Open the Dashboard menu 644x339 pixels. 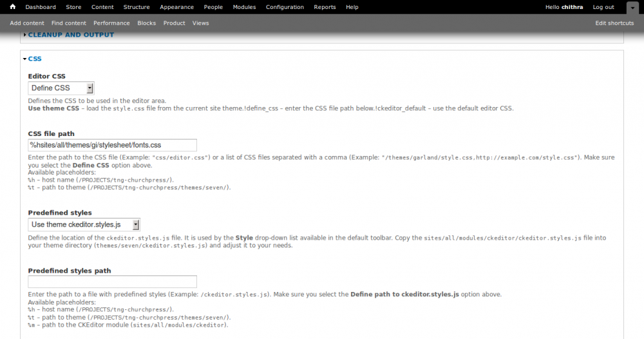pos(41,7)
